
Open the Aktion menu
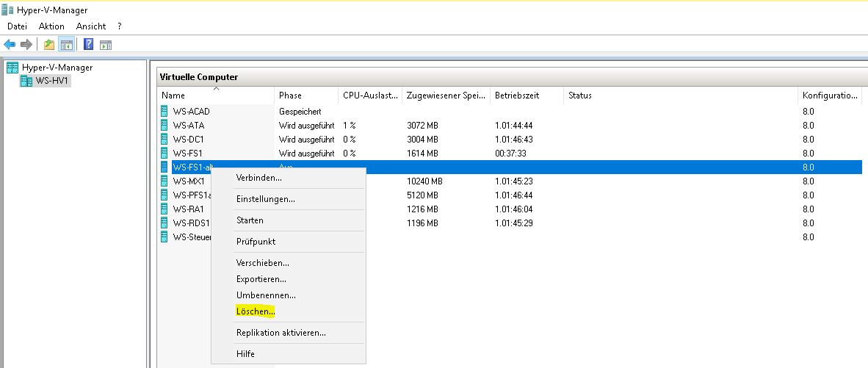(x=51, y=26)
